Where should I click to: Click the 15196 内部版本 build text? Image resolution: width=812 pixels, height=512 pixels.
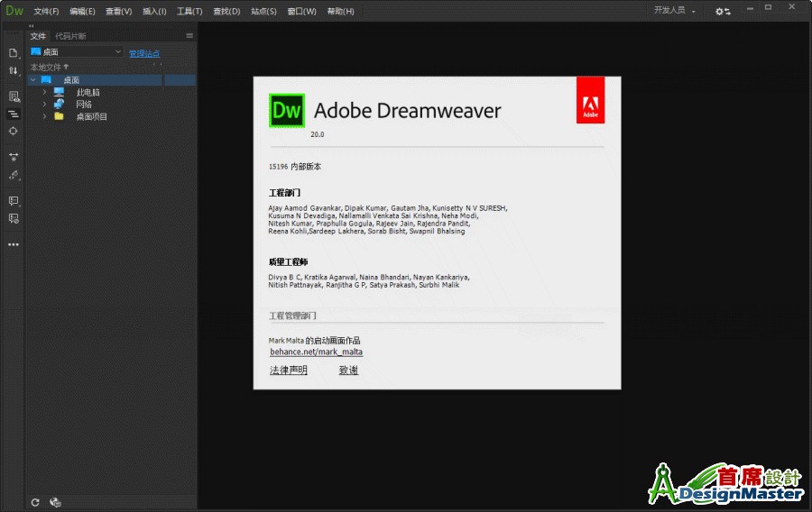pyautogui.click(x=295, y=167)
